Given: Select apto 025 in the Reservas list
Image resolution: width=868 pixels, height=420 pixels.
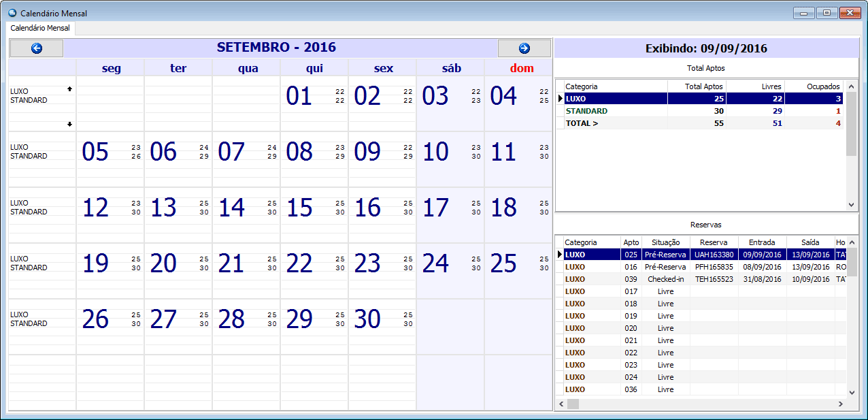Looking at the screenshot, I should tap(631, 255).
